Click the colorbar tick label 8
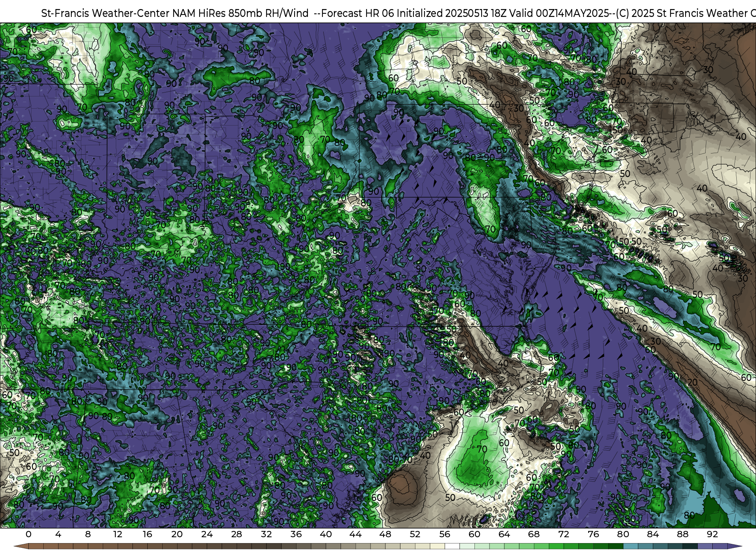Screen dimensions: 756x551 [88, 534]
